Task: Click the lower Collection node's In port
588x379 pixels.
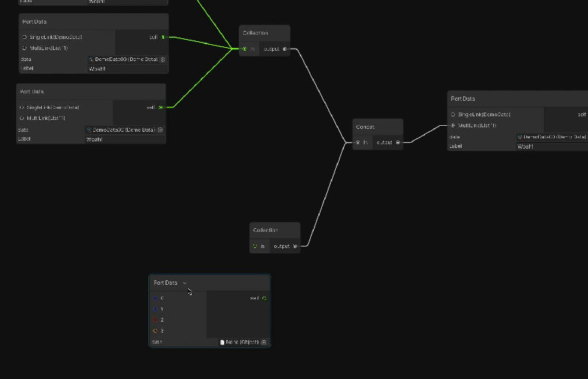Action: 255,247
